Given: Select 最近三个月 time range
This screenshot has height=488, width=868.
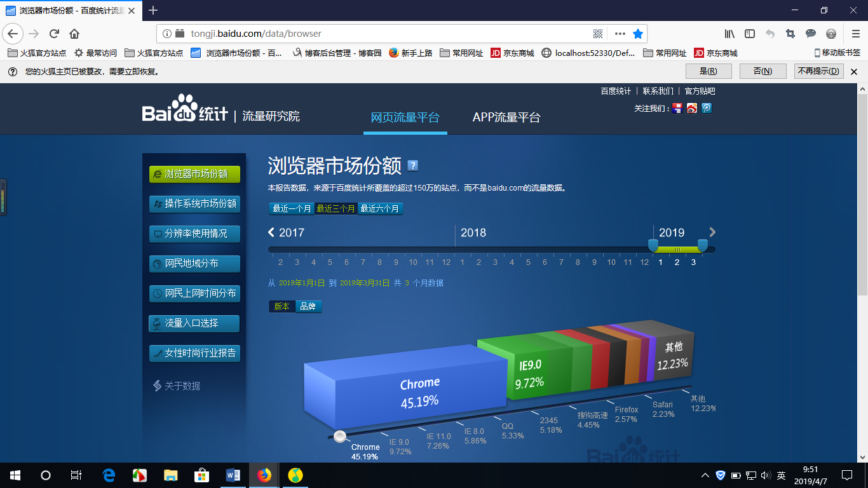Looking at the screenshot, I should coord(336,208).
